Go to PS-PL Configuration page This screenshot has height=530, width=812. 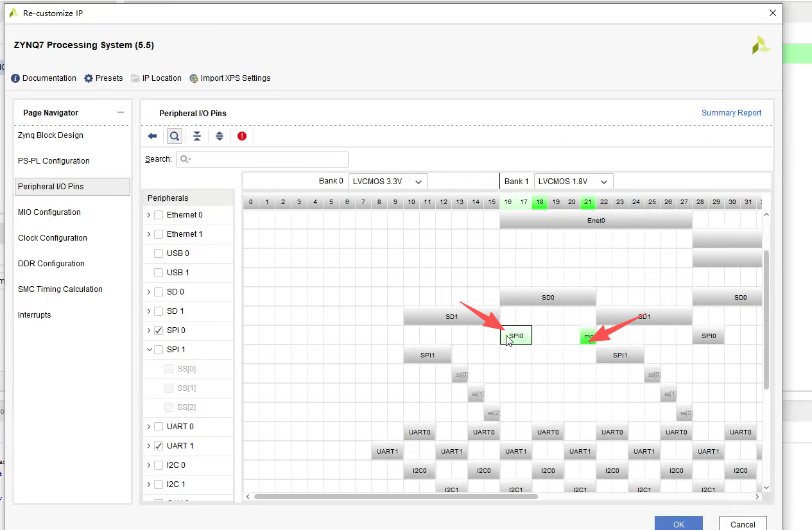54,161
